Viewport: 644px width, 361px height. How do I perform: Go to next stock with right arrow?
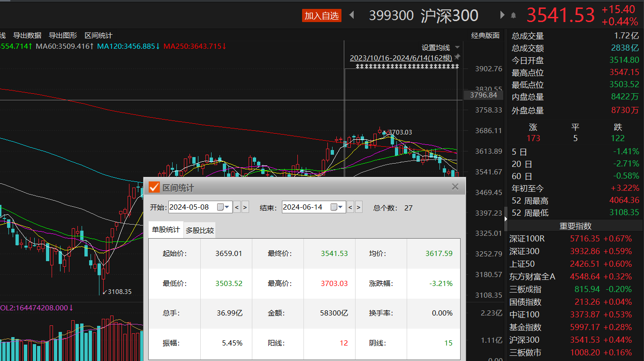[x=502, y=15]
